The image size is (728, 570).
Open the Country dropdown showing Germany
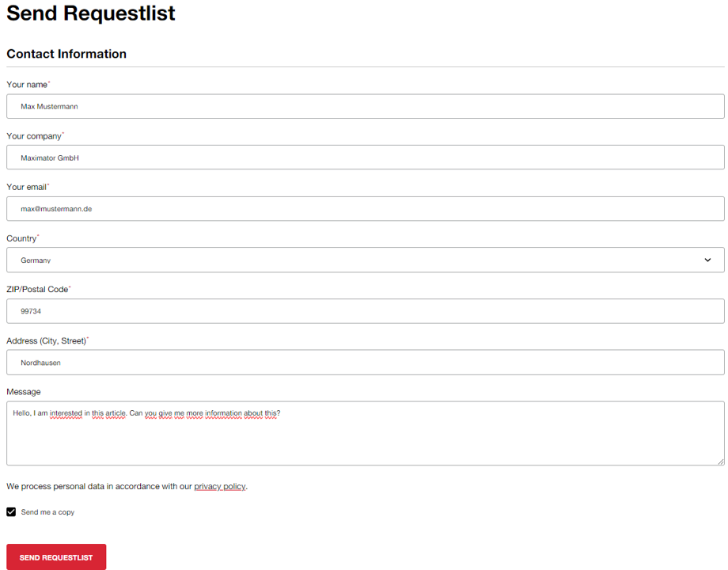click(366, 260)
